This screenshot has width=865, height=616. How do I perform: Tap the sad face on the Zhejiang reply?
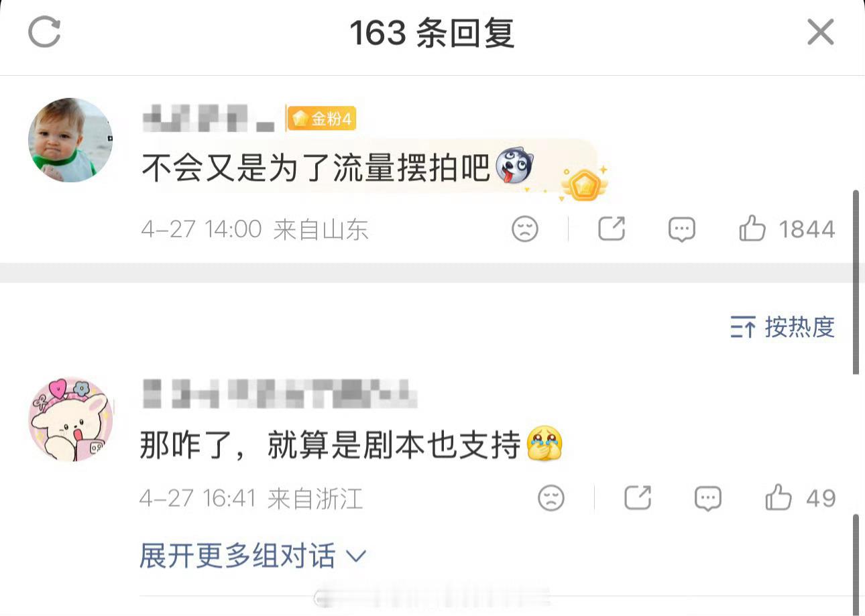point(551,498)
